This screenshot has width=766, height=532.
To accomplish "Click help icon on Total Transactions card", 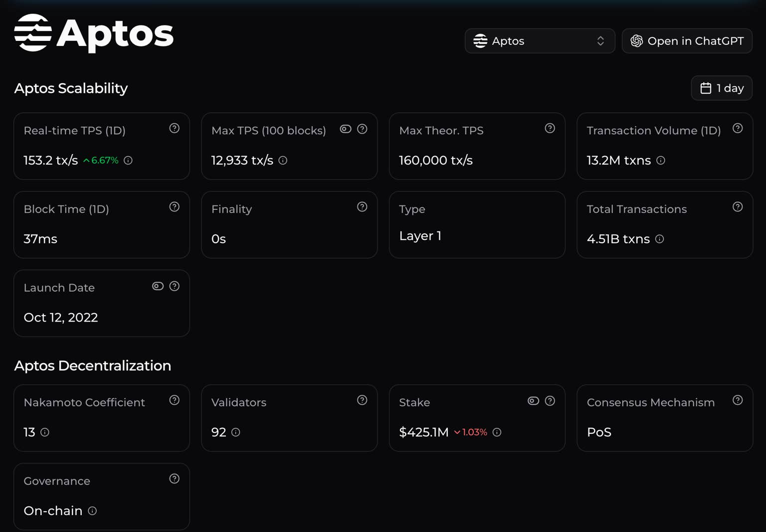I will coord(738,207).
